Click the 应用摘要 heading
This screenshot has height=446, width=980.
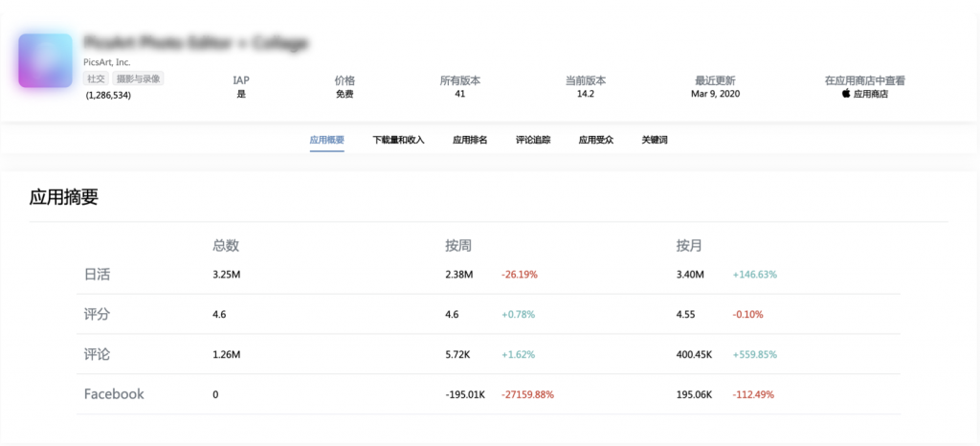pos(64,197)
